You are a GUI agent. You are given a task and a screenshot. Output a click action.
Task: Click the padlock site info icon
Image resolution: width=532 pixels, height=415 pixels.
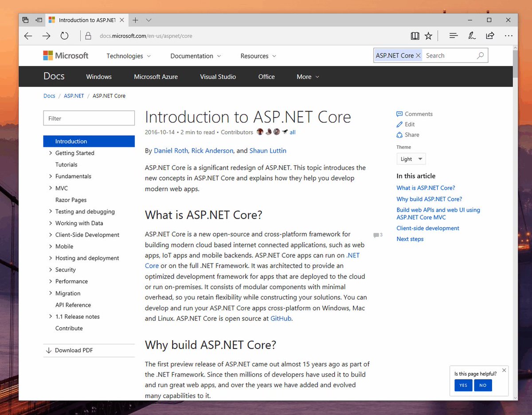tap(88, 36)
